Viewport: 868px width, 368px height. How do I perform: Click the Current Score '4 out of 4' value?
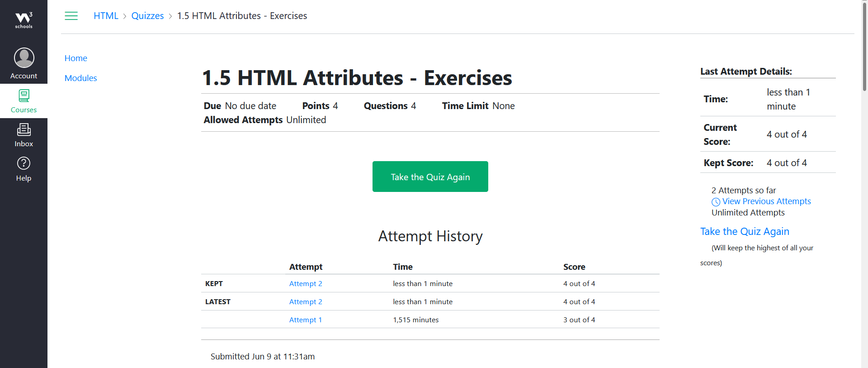click(x=787, y=134)
